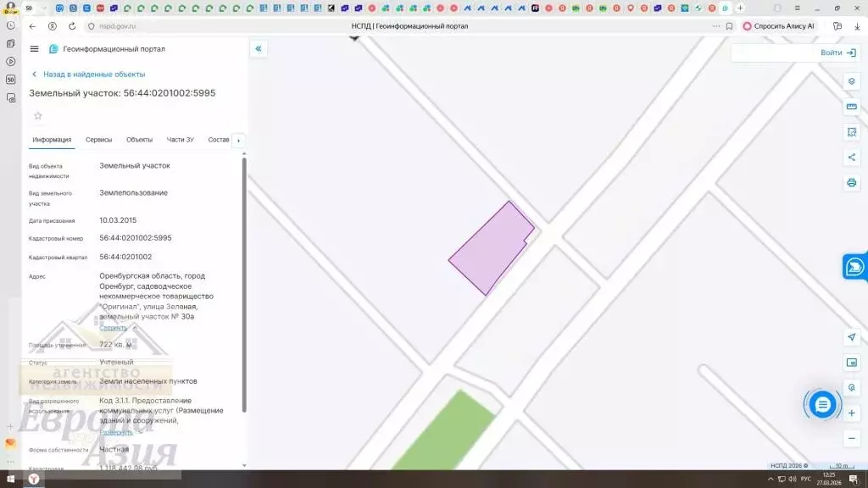Add land plot to favorites star
The image size is (868, 488).
[37, 116]
